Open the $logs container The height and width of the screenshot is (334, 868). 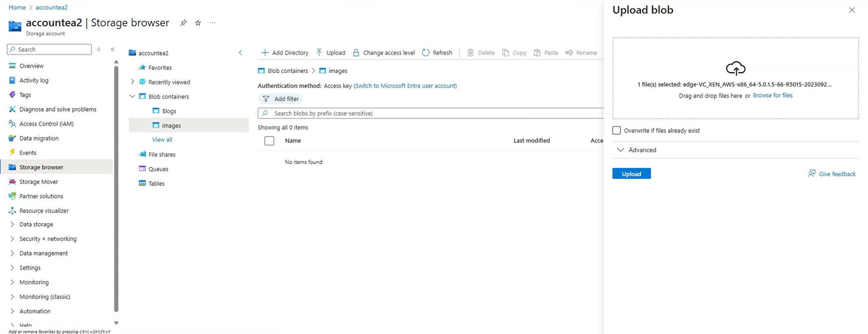pos(169,111)
